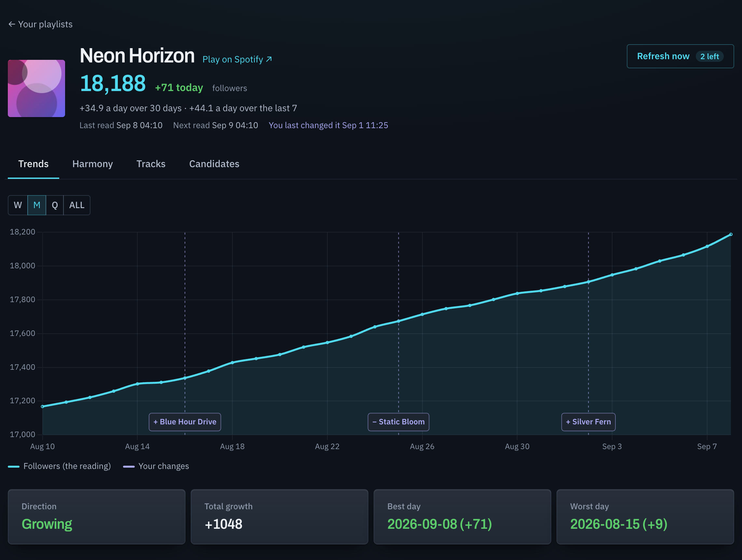Click the Sep 3 axis label
The width and height of the screenshot is (742, 560).
(x=612, y=447)
